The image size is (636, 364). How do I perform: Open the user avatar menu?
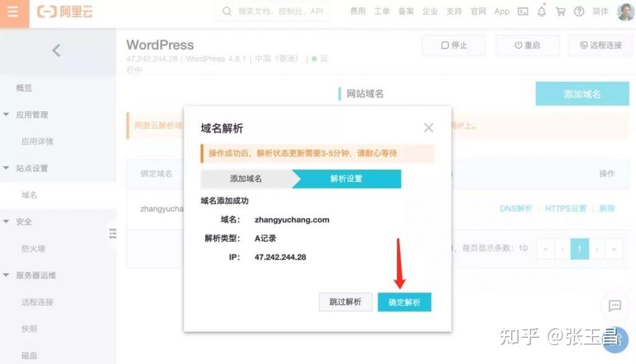[x=625, y=12]
